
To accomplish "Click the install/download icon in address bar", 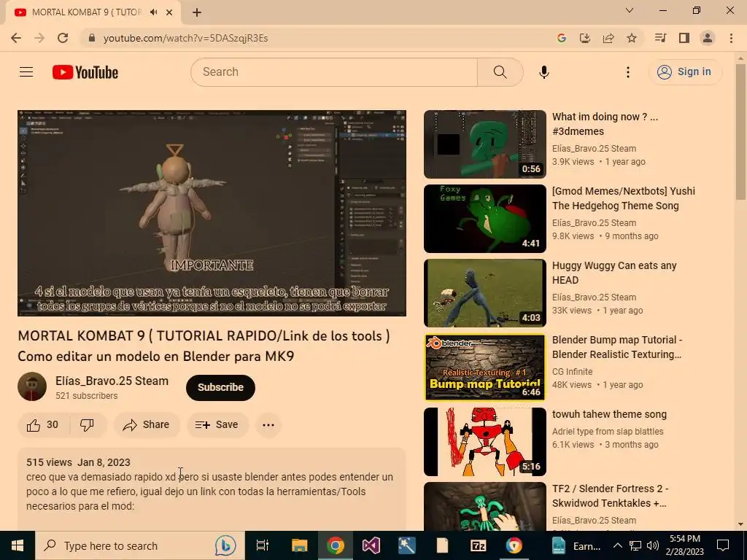I will pos(585,38).
